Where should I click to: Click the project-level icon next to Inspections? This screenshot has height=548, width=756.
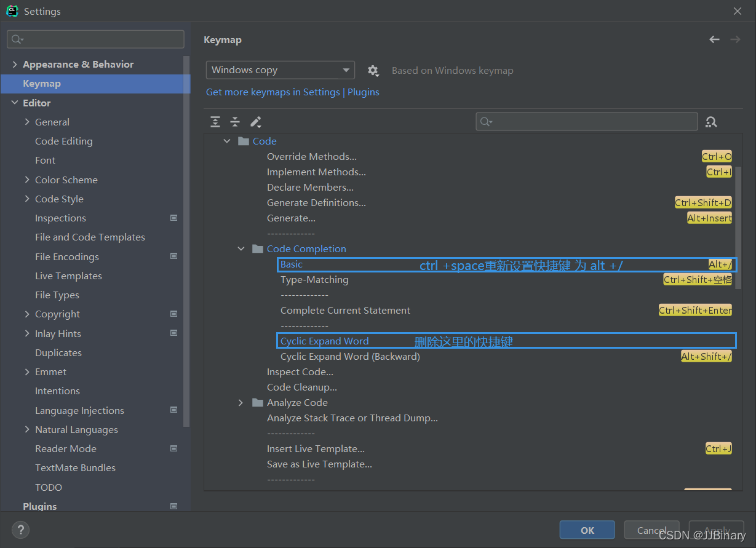[x=173, y=218]
